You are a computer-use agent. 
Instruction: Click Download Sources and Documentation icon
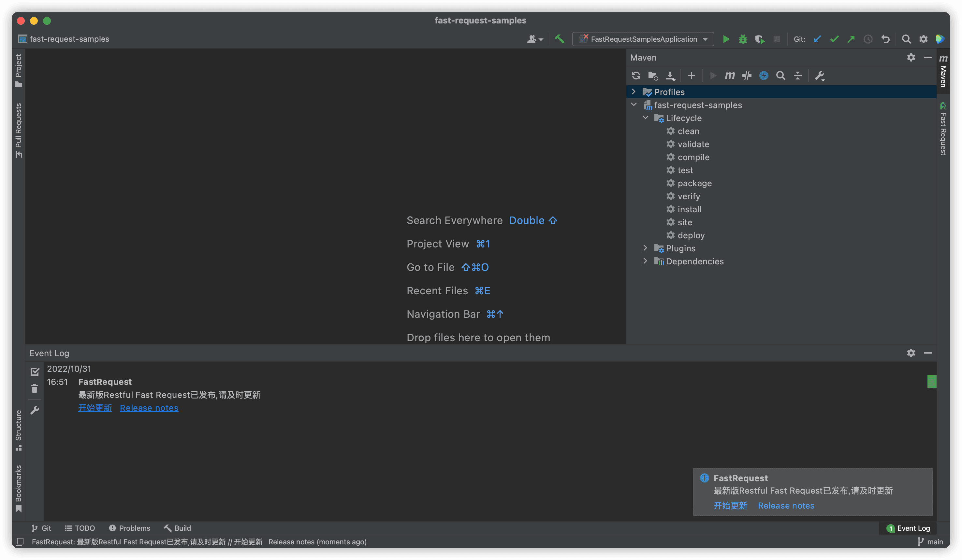pyautogui.click(x=670, y=76)
